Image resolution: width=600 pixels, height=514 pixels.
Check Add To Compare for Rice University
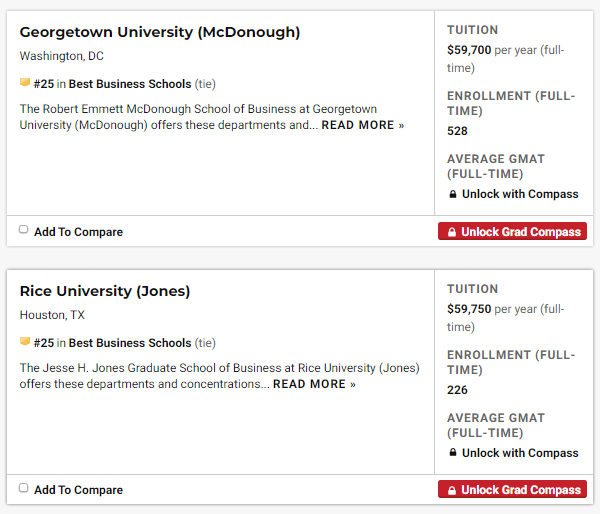click(x=24, y=489)
